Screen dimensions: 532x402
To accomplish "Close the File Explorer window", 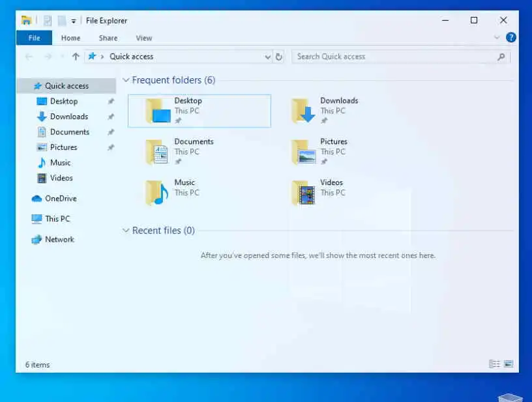I will tap(503, 21).
